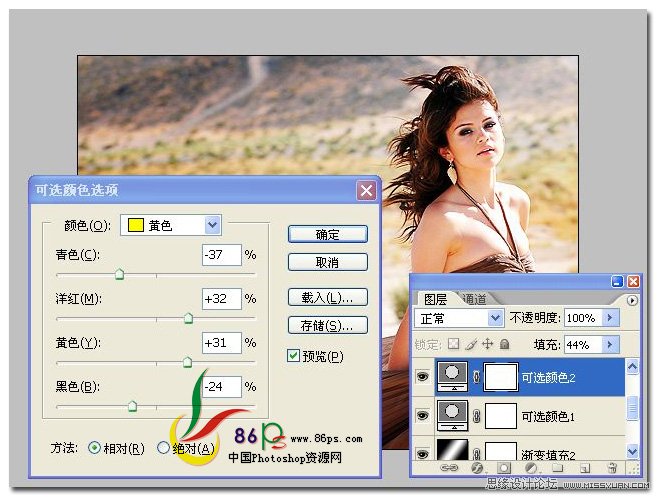Select the 可选颜色1 layer name
This screenshot has width=660, height=500.
[548, 416]
